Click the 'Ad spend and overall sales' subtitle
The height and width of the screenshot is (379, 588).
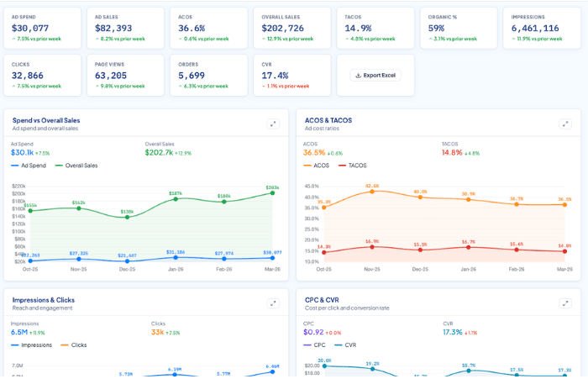point(45,129)
